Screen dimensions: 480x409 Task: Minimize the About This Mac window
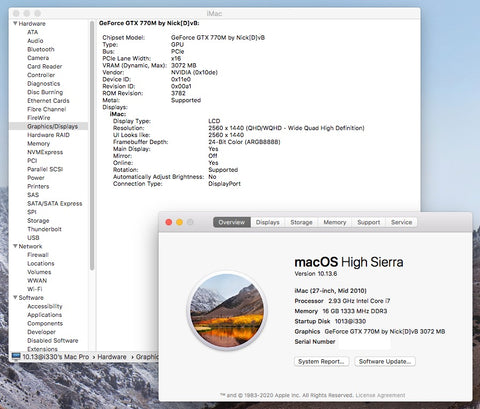coord(179,222)
